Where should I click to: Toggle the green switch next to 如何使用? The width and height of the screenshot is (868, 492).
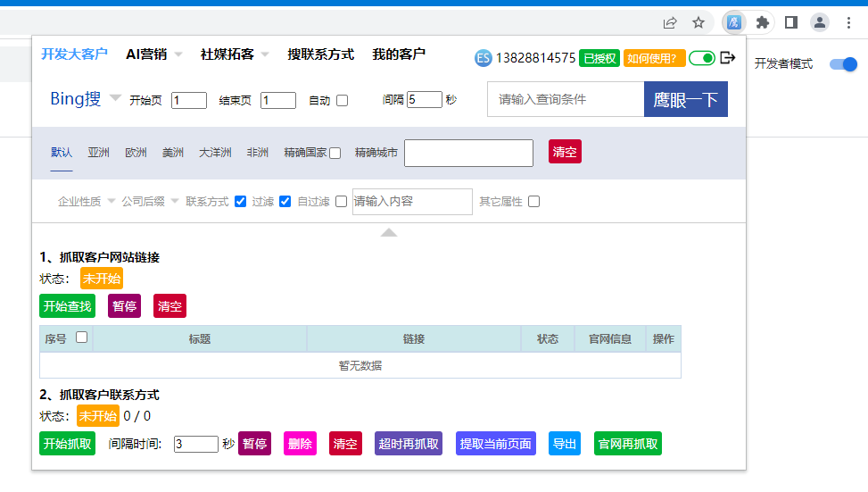click(x=702, y=58)
